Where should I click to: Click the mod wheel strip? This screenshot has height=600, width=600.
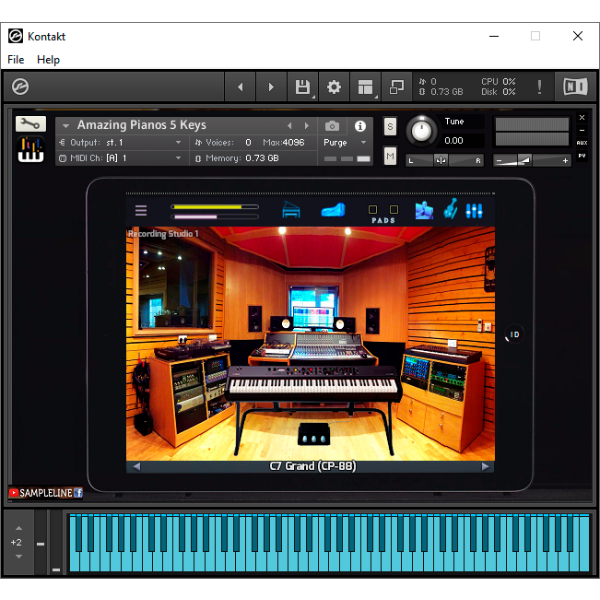[x=56, y=542]
